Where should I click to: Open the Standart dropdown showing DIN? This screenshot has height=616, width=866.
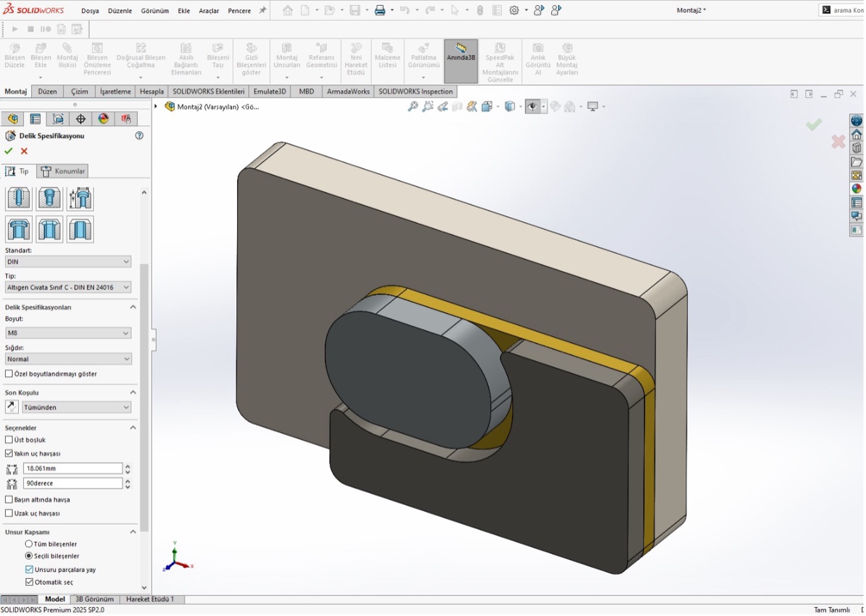tap(68, 262)
